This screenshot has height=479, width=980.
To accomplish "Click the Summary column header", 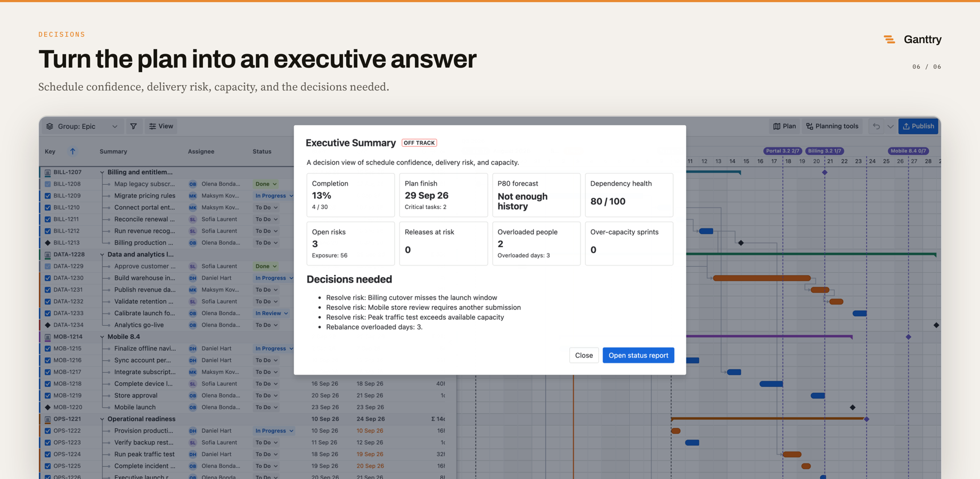I will point(113,152).
